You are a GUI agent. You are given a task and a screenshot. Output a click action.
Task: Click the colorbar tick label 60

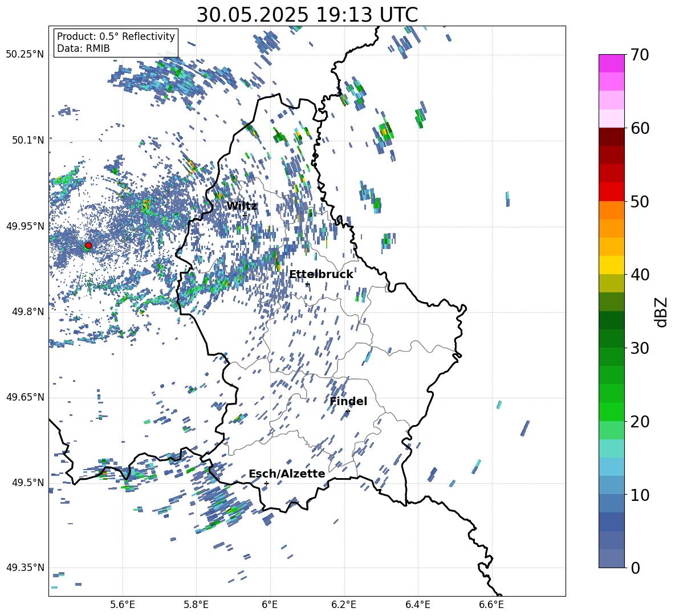640,128
